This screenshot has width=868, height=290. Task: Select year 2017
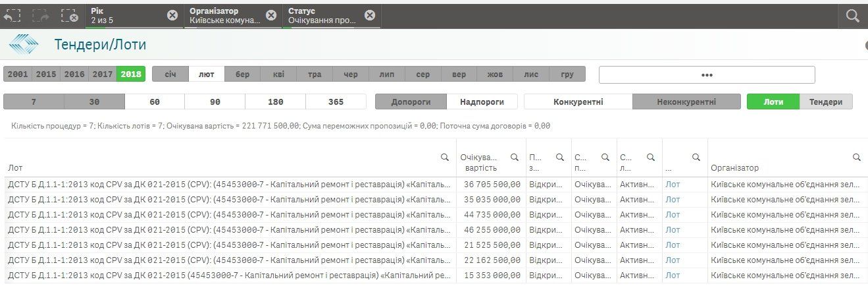coord(103,74)
